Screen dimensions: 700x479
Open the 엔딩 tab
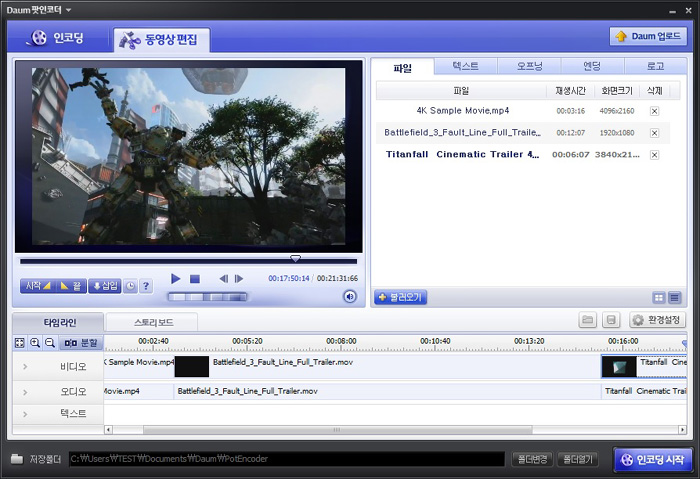click(592, 66)
